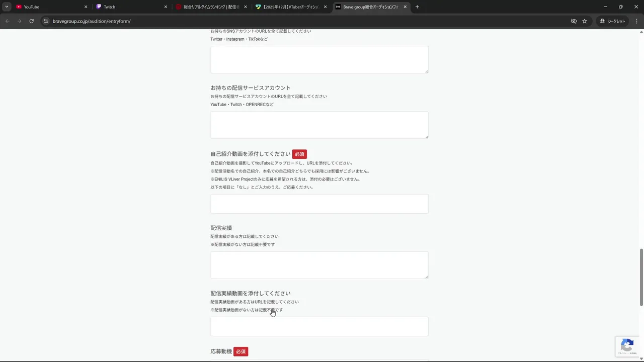
Task: Click the browser forward arrow
Action: [x=19, y=21]
